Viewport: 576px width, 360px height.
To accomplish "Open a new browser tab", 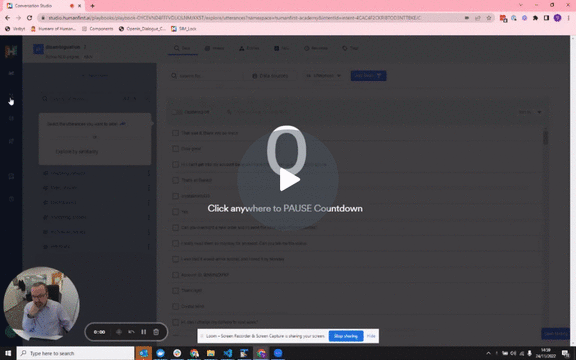I will coord(92,6).
